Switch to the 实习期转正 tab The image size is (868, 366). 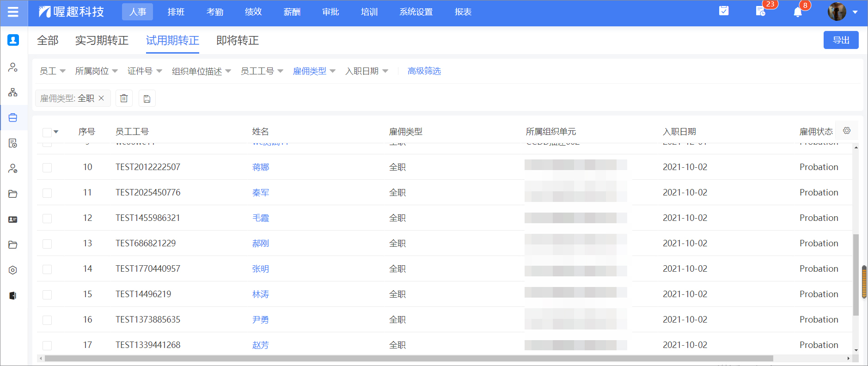click(x=102, y=41)
